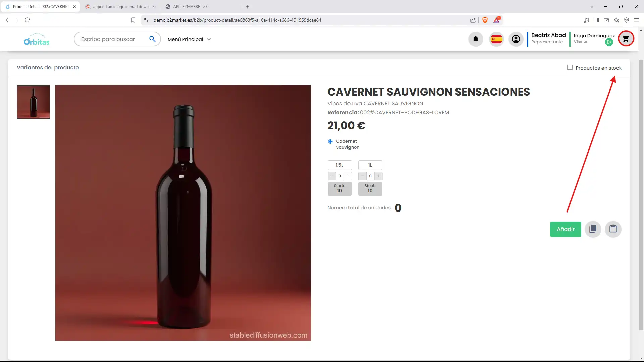Click the green client logout icon
The width and height of the screenshot is (644, 362).
pos(609,42)
